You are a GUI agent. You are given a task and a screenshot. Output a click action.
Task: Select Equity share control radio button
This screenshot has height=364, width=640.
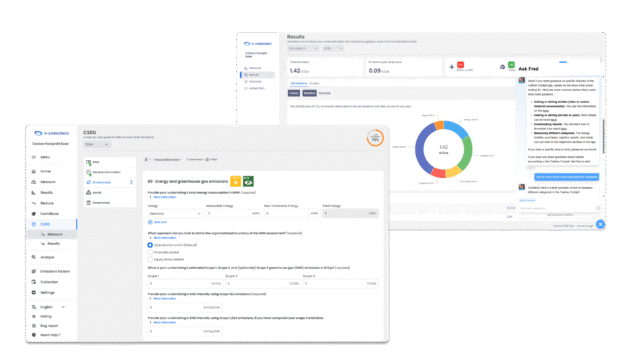150,260
